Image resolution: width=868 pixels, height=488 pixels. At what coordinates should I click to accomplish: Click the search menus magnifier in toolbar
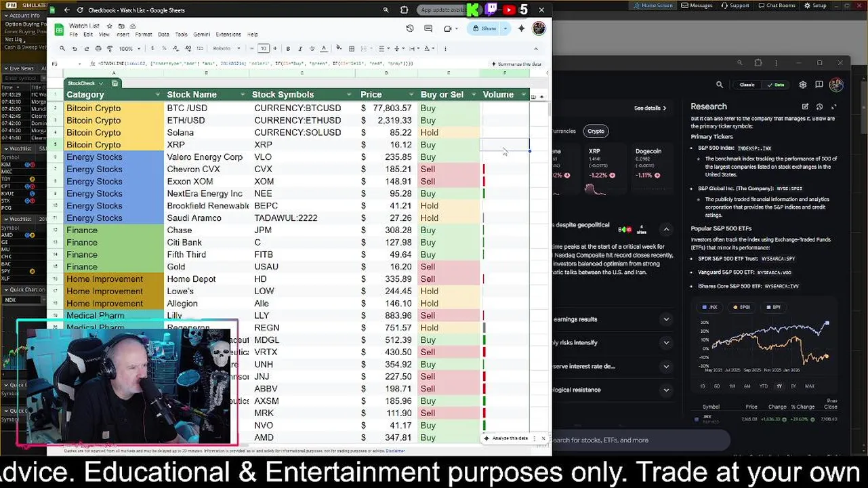[62, 49]
